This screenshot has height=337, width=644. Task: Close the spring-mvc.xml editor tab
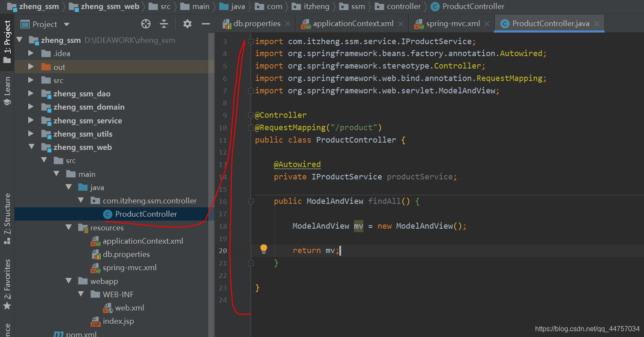487,24
